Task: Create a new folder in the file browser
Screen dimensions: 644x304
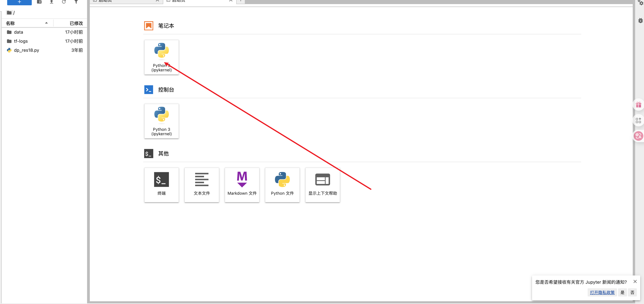Action: pos(39,2)
